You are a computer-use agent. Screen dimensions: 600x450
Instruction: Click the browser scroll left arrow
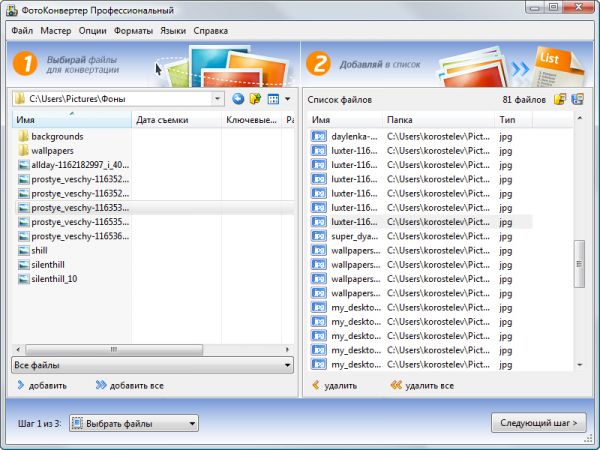[x=18, y=349]
